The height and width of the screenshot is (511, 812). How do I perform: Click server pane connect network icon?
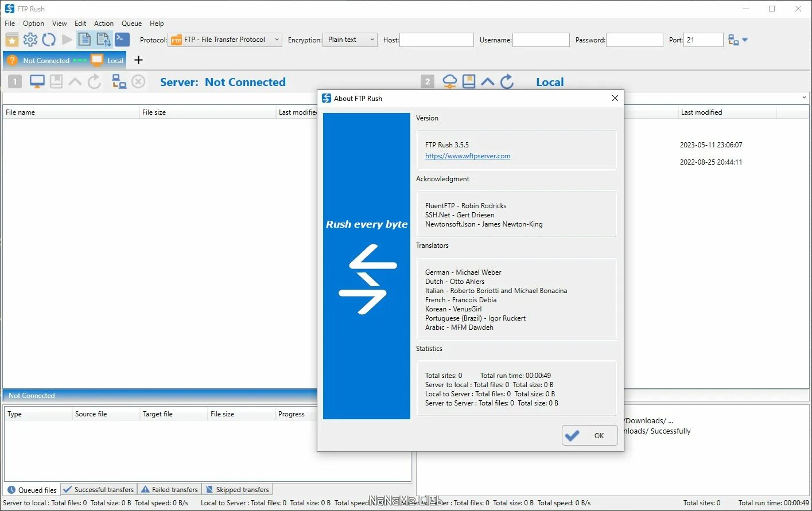(x=119, y=82)
